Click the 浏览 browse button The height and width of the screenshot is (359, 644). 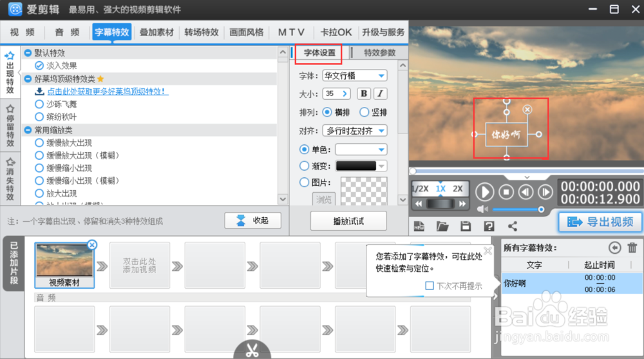tap(324, 199)
